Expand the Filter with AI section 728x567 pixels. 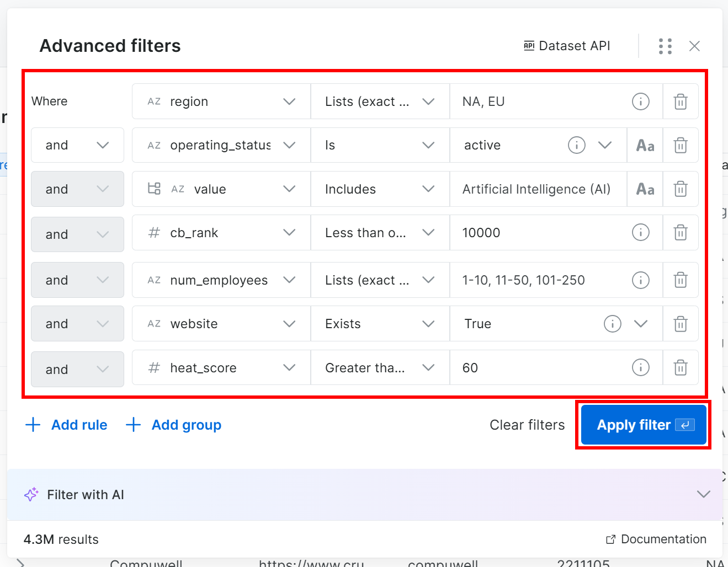pos(703,494)
